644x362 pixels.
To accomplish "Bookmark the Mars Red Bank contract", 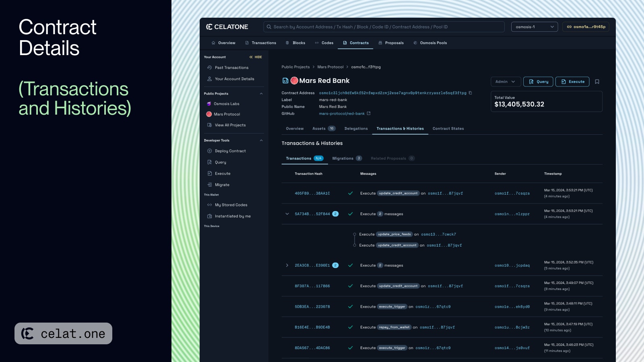I will [x=597, y=82].
